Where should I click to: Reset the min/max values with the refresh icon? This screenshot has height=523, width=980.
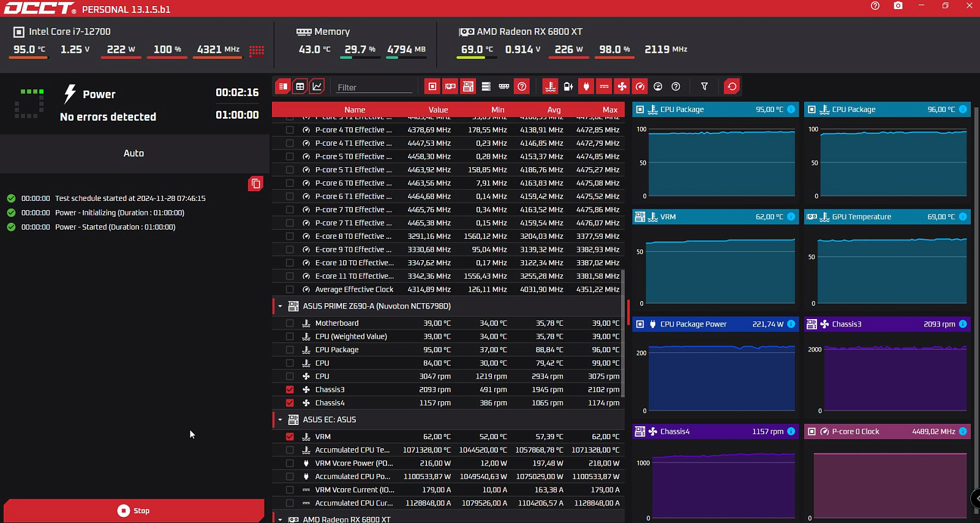(x=732, y=86)
